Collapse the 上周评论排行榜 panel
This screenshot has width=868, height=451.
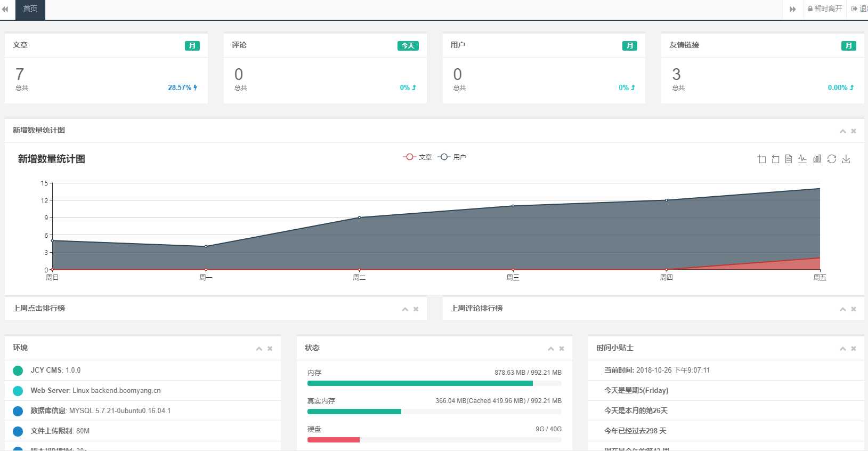[x=842, y=309]
